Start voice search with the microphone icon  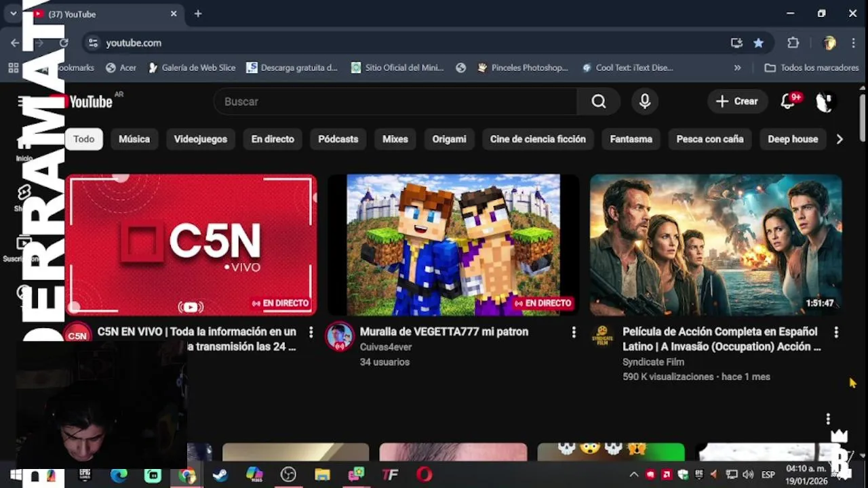tap(645, 102)
